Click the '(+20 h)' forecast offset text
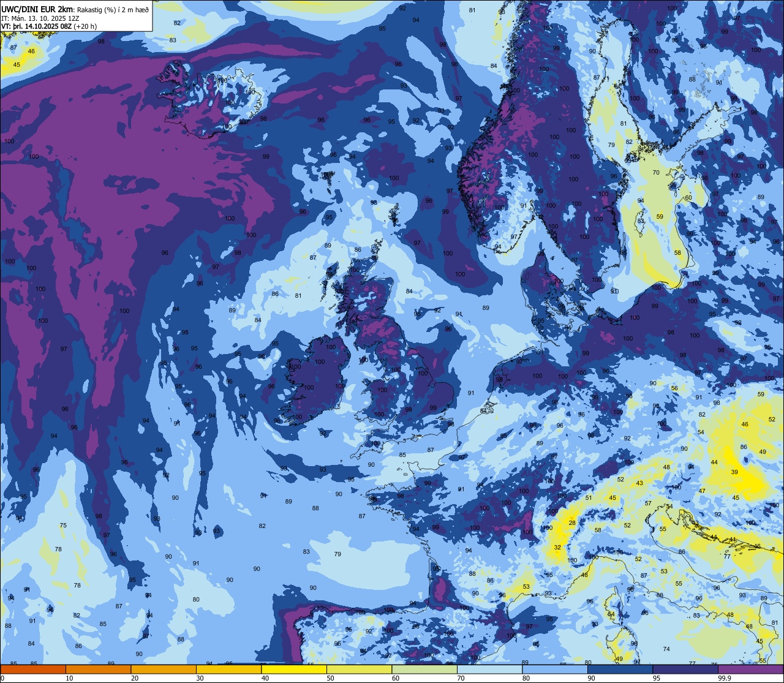Screen dimensions: 784x683 [x=85, y=26]
